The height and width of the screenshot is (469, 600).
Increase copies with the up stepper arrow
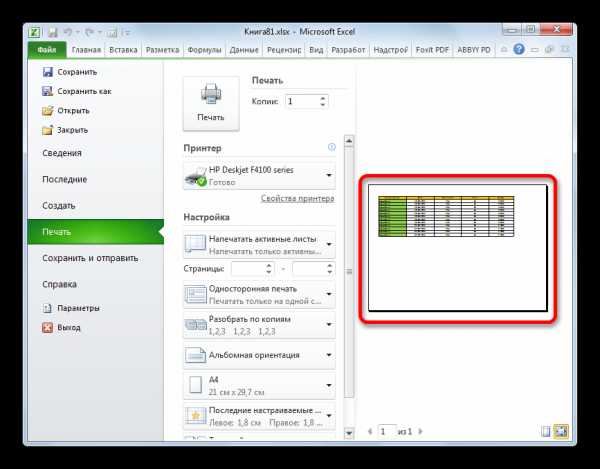tap(323, 98)
